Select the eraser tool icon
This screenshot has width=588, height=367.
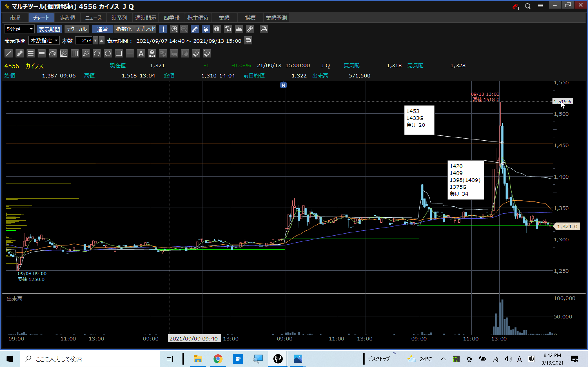(x=196, y=53)
